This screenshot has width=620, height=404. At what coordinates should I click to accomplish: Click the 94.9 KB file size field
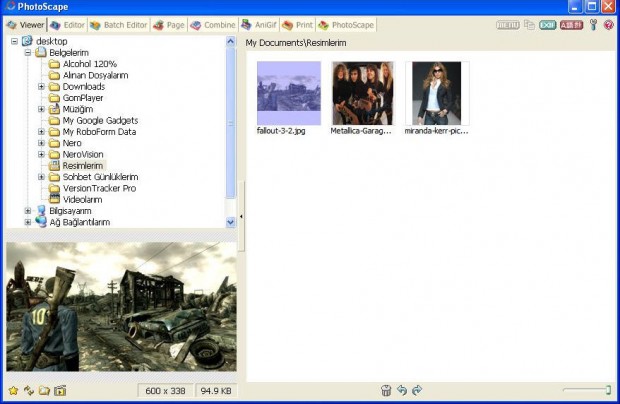[216, 391]
